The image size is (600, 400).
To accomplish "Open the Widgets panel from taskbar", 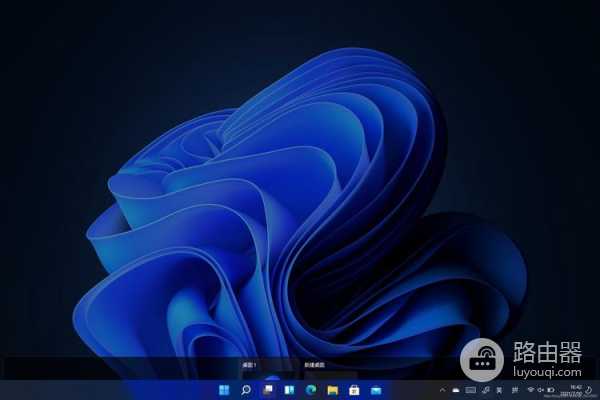I will coord(289,389).
